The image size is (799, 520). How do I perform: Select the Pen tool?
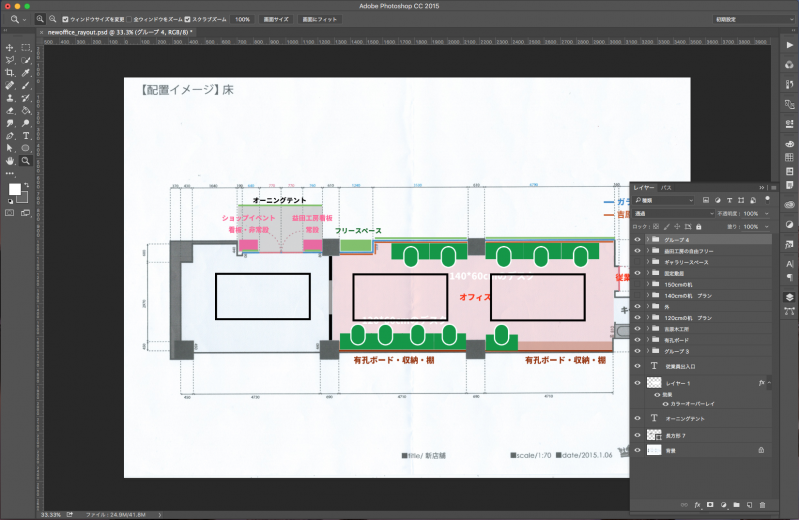[10, 136]
